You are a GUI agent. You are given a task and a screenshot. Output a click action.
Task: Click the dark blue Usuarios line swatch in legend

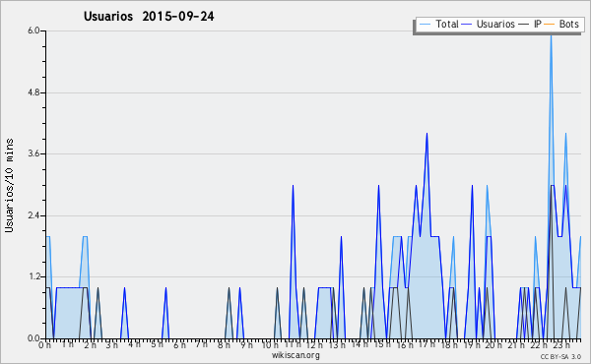467,25
